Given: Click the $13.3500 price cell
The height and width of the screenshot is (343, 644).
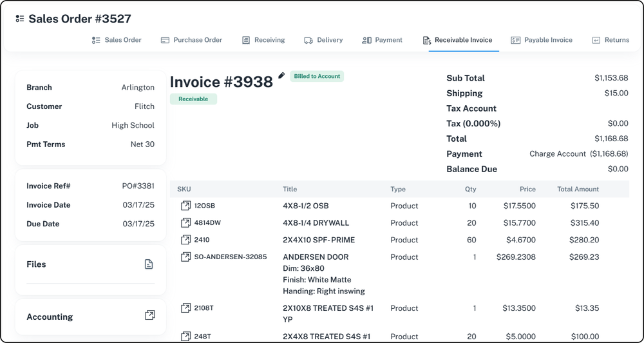Looking at the screenshot, I should [518, 308].
